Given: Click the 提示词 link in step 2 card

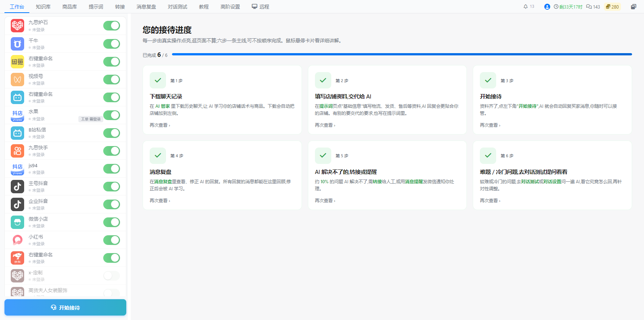Looking at the screenshot, I should (x=326, y=106).
